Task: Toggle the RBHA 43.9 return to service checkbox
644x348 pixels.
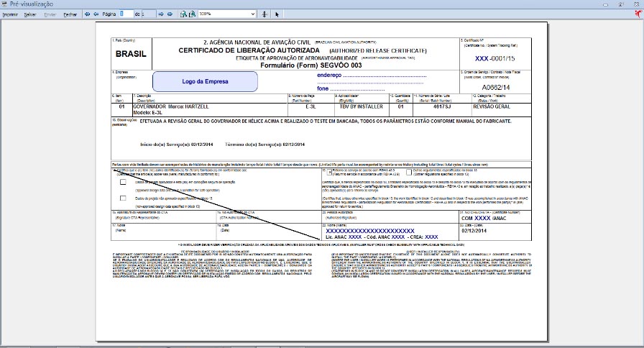Action: [329, 172]
